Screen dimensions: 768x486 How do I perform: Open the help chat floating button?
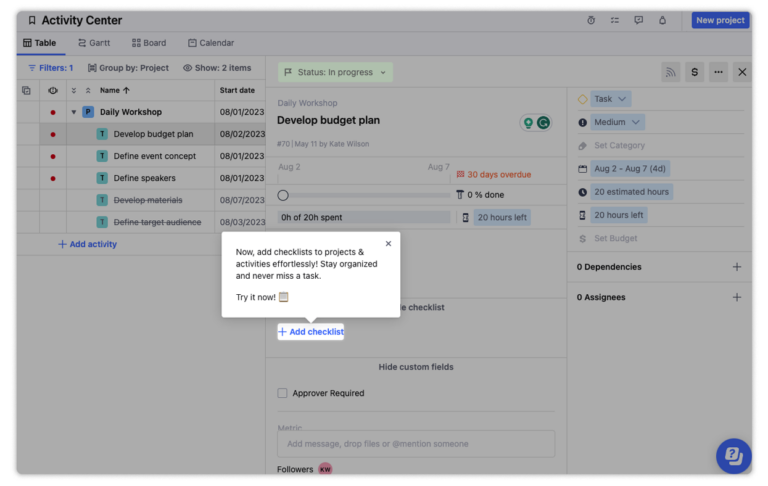733,456
